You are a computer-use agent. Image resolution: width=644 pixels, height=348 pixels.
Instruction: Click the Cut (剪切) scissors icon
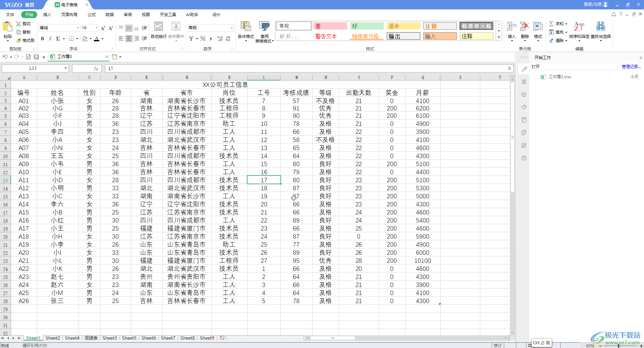click(18, 24)
